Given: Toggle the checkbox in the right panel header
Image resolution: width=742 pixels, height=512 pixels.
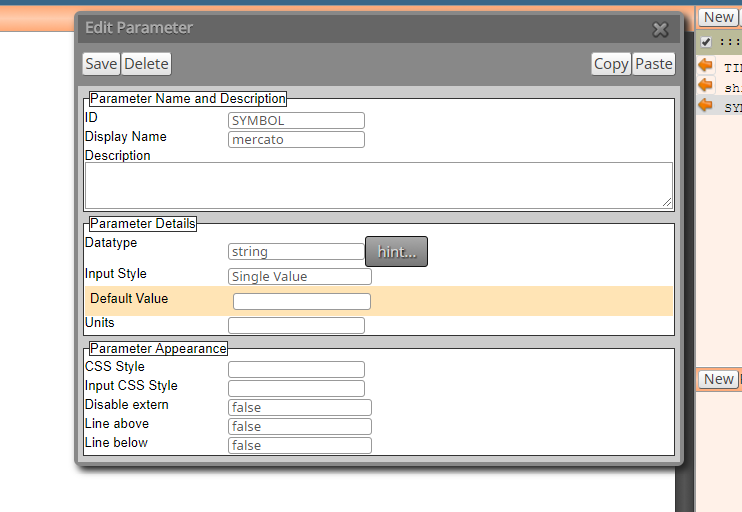Looking at the screenshot, I should coord(706,42).
